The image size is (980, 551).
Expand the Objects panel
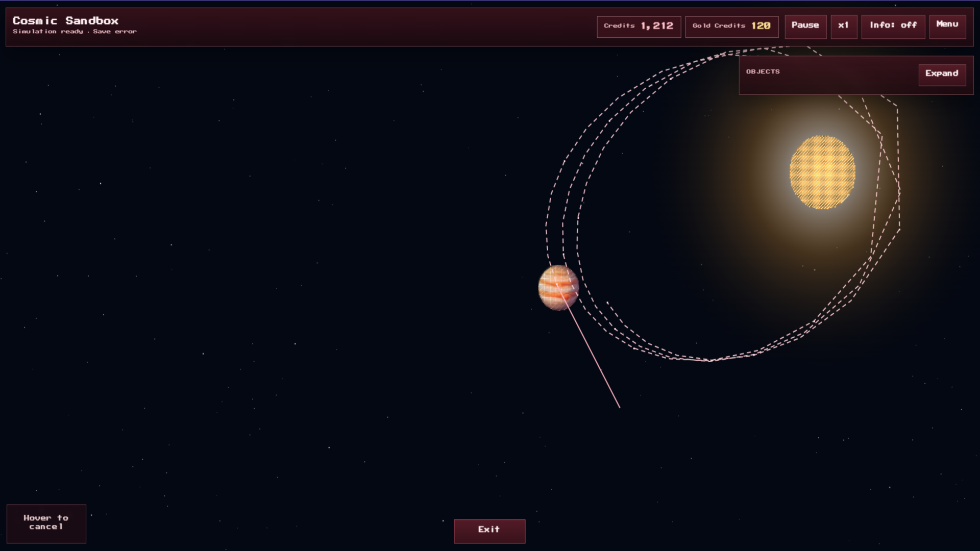point(942,74)
